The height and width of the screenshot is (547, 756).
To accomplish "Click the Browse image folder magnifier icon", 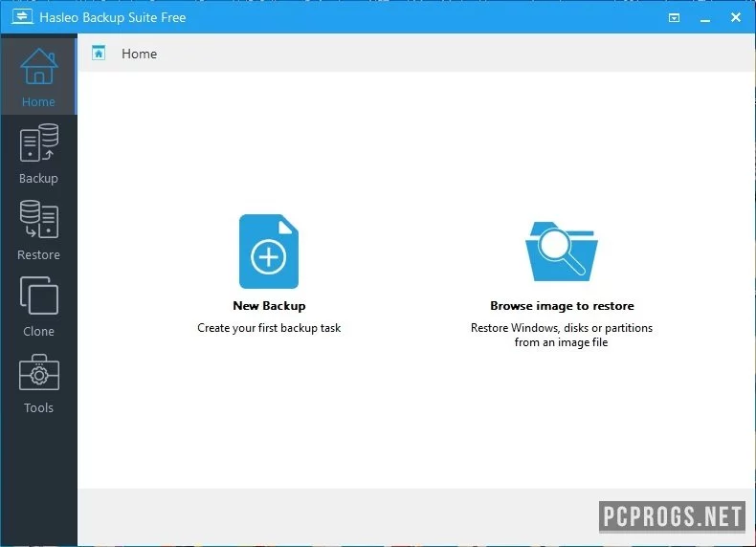I will [x=561, y=252].
